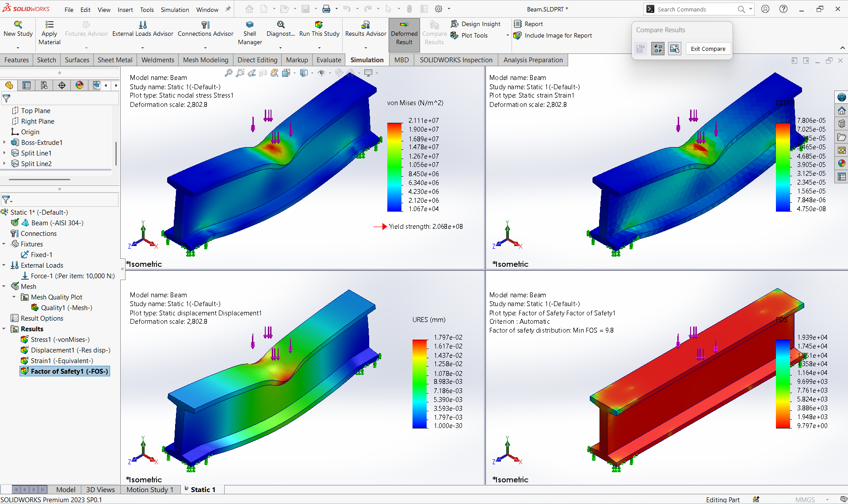Collapse External Loads folder
848x504 pixels.
[x=4, y=265]
